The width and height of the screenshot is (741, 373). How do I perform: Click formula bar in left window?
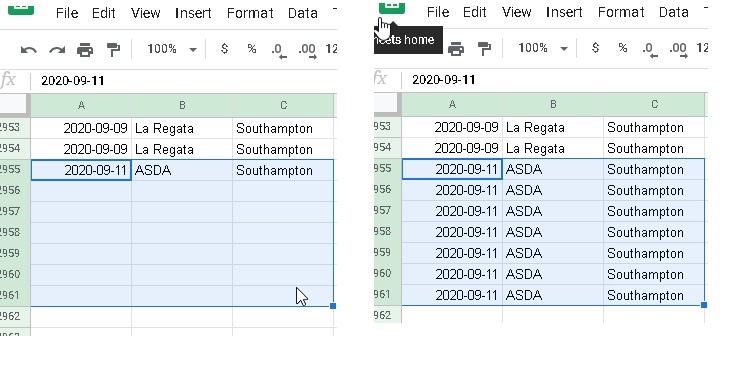click(184, 81)
